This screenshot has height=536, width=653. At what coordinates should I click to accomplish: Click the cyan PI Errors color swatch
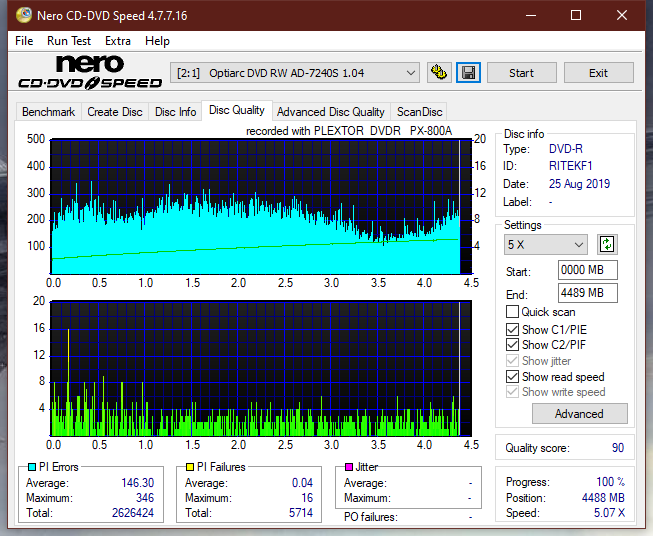[x=32, y=467]
